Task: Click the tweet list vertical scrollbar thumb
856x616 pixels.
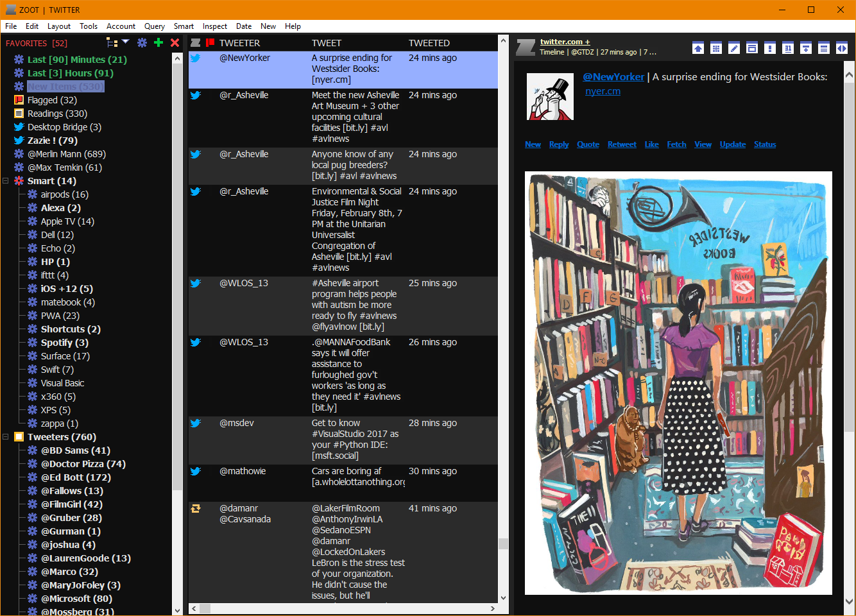Action: coord(503,543)
